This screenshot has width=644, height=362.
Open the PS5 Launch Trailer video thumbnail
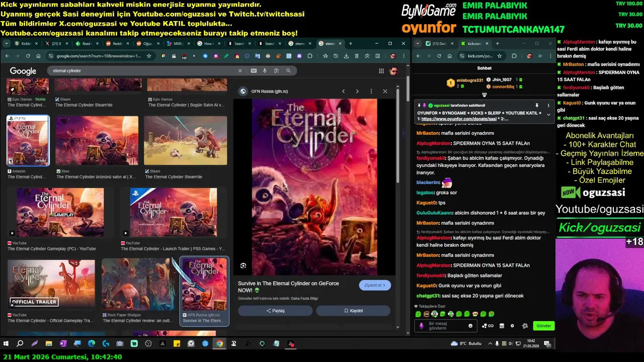click(x=173, y=213)
